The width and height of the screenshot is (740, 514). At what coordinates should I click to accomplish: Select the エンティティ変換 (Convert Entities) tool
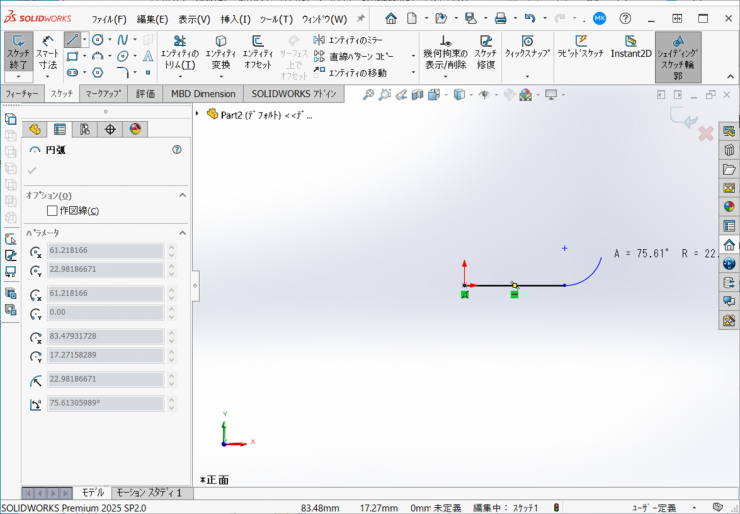click(221, 57)
